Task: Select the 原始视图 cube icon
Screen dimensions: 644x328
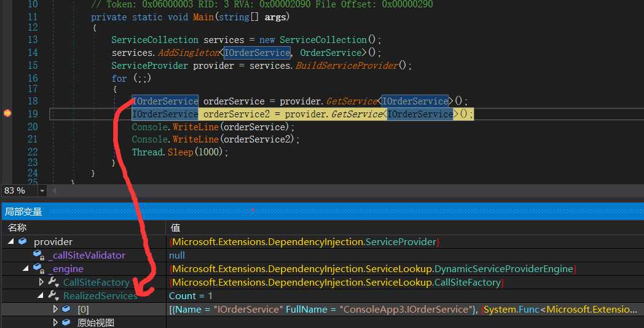Action: point(66,322)
